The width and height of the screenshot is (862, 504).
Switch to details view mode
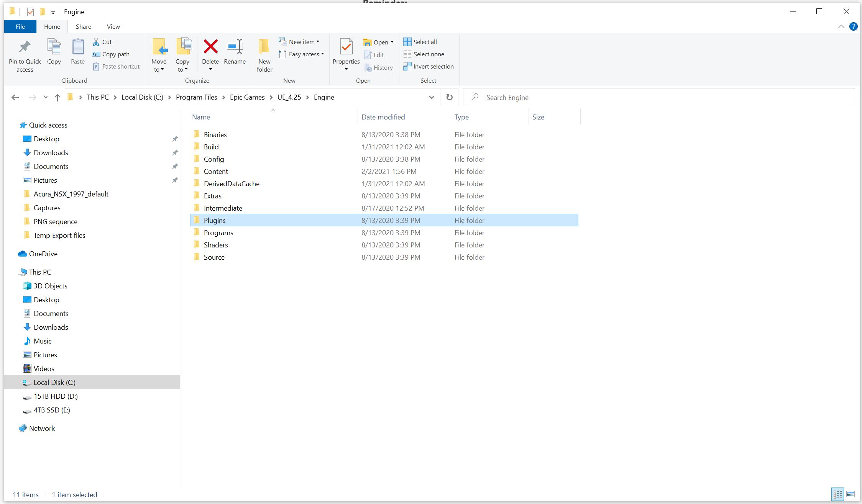pos(838,494)
